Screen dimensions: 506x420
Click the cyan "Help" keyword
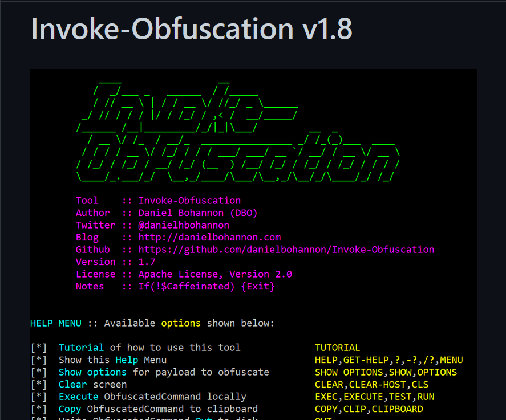[127, 360]
